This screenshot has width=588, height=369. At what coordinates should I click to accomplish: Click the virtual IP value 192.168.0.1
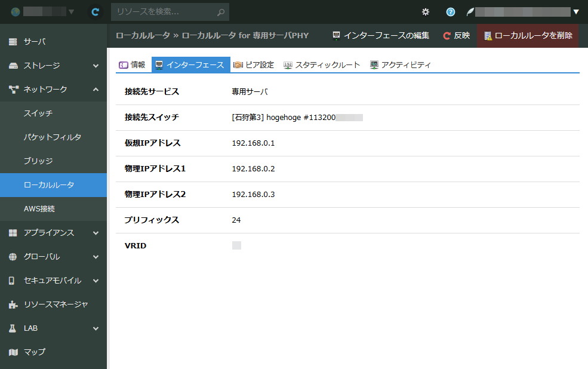coord(253,143)
